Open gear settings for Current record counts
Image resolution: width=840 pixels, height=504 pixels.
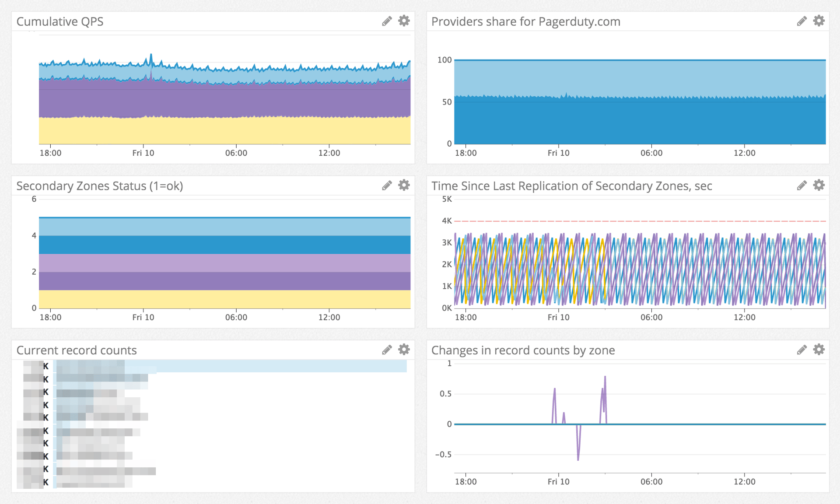404,350
